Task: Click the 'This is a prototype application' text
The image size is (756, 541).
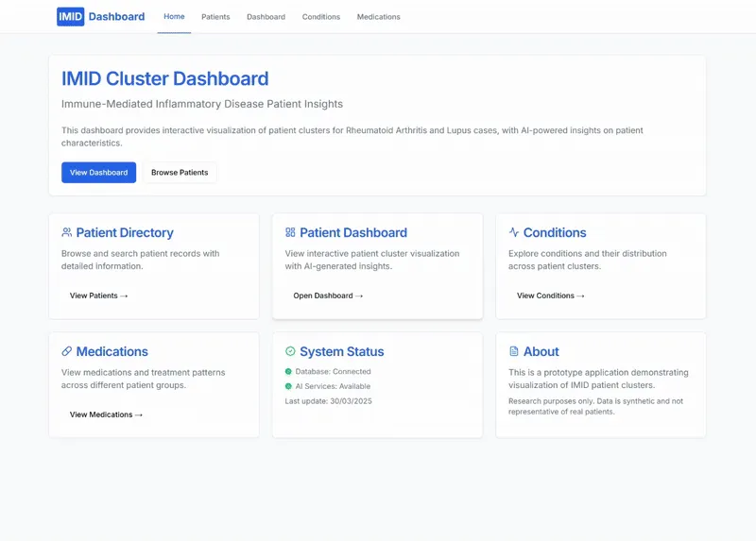Action: (598, 379)
